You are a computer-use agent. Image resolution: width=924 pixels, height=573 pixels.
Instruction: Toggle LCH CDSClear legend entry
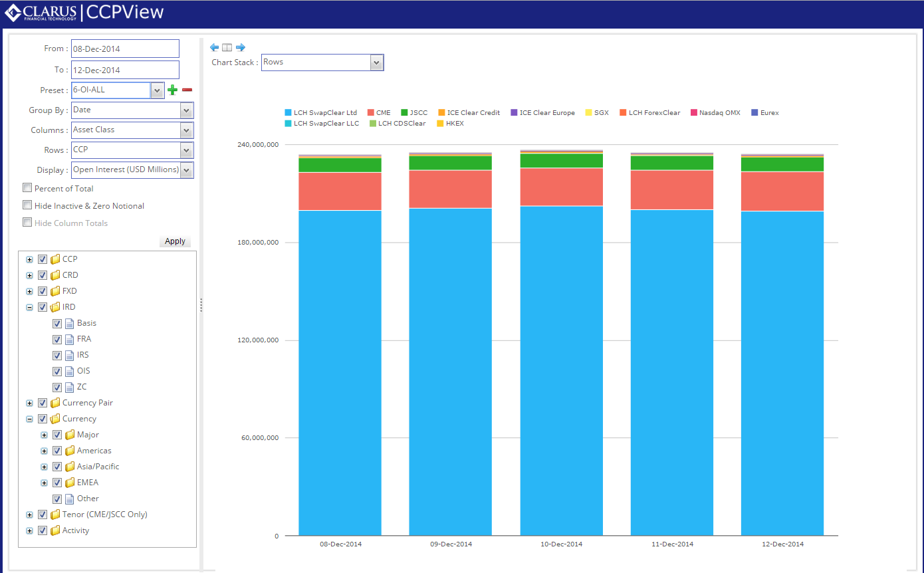click(x=398, y=124)
